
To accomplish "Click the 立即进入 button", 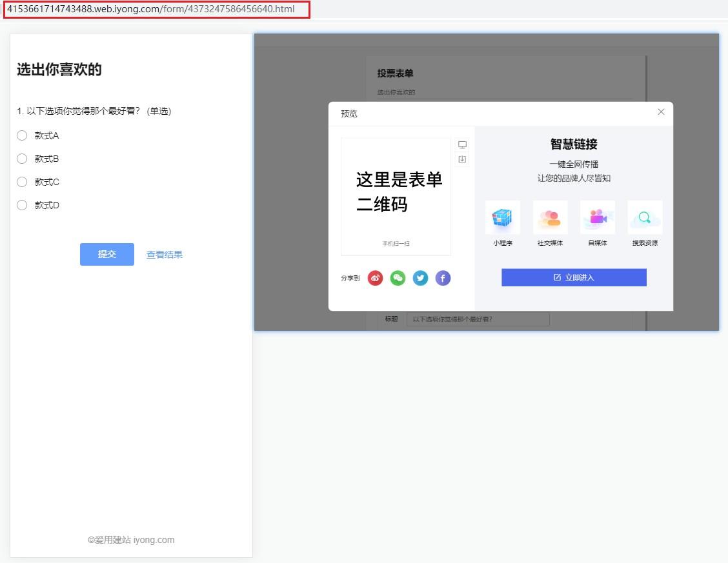I will point(574,277).
